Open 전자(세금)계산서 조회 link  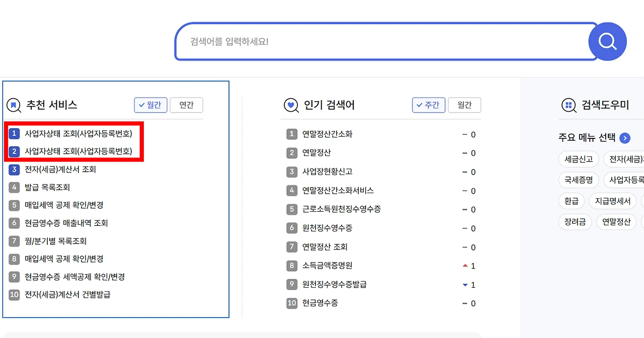tap(60, 170)
